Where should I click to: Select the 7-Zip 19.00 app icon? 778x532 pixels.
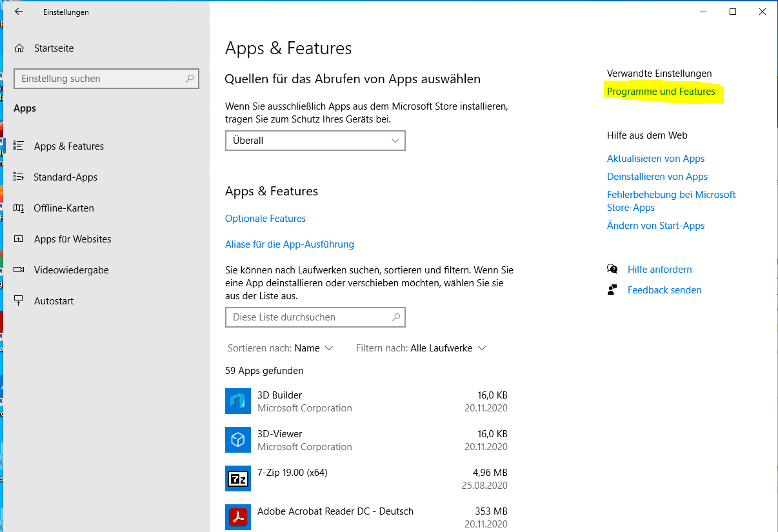[x=237, y=478]
